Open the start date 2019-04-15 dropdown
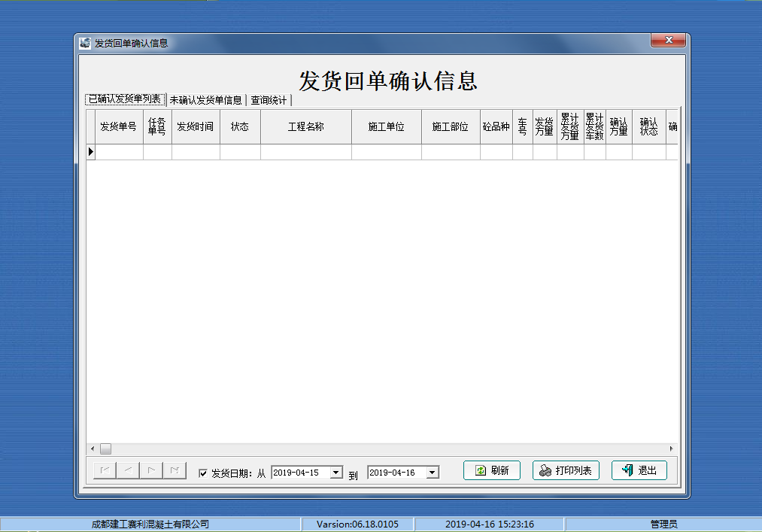The height and width of the screenshot is (532, 762). [x=335, y=473]
